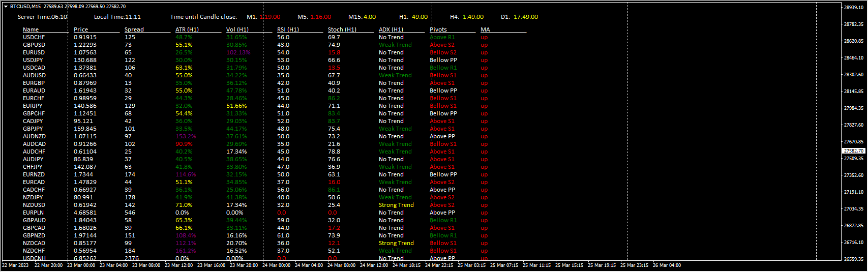Viewport: 868px width, 272px height.
Task: Click the 24 Mar 00:00 time axis label
Action: click(276, 265)
